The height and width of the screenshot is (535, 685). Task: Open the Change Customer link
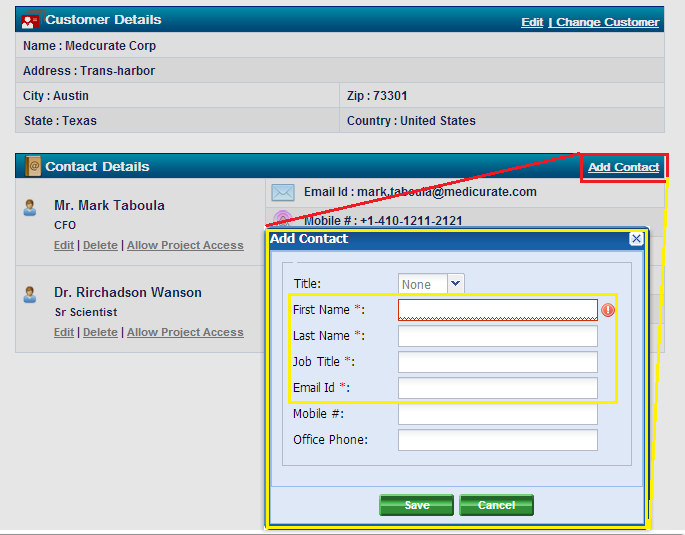pyautogui.click(x=608, y=22)
